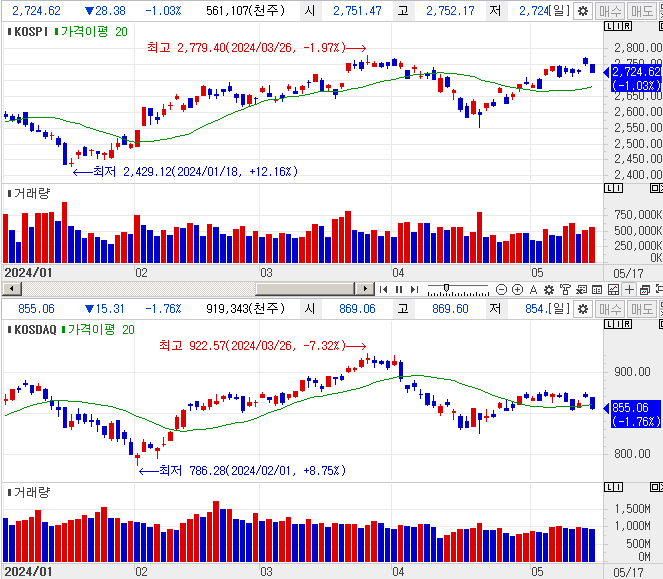663x579 pixels.
Task: Click KOSPI high price value 2,752.17
Action: point(450,11)
